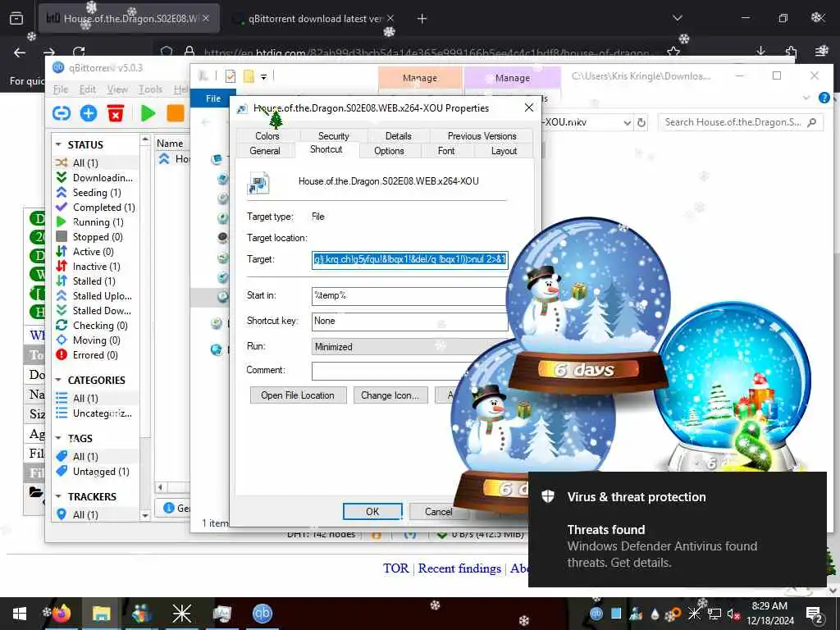Click the qBittorrent orange stop icon
The image size is (840, 630).
point(176,113)
